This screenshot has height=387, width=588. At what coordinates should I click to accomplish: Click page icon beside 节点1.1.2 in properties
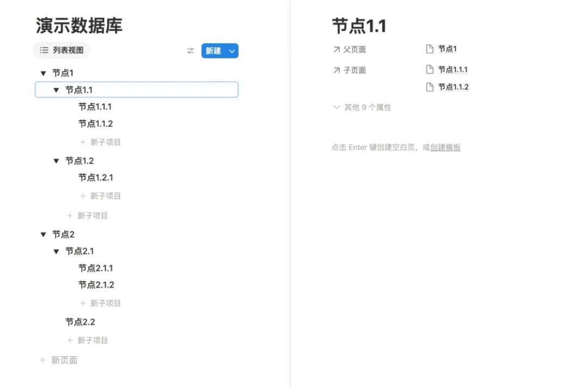(430, 87)
